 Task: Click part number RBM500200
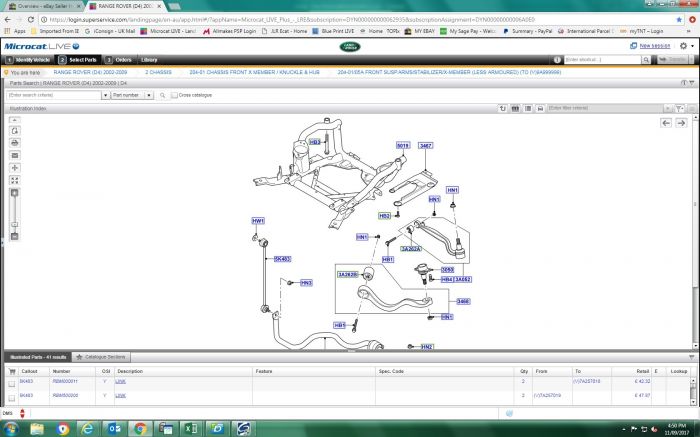[x=65, y=395]
